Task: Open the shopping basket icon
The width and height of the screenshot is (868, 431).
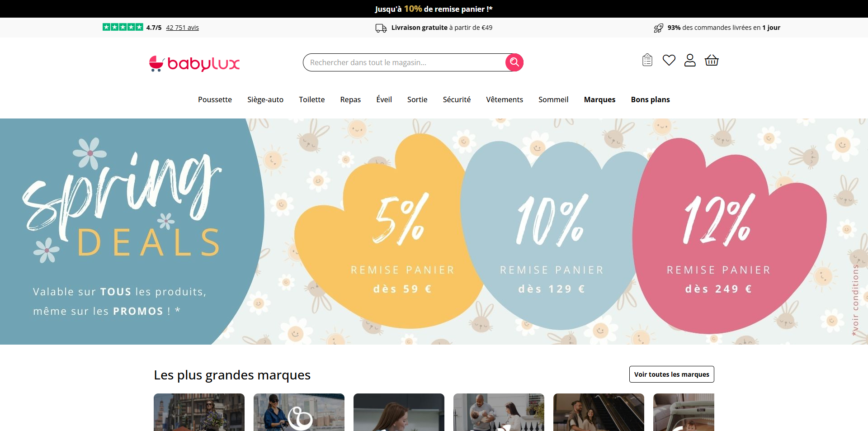Action: pyautogui.click(x=712, y=60)
